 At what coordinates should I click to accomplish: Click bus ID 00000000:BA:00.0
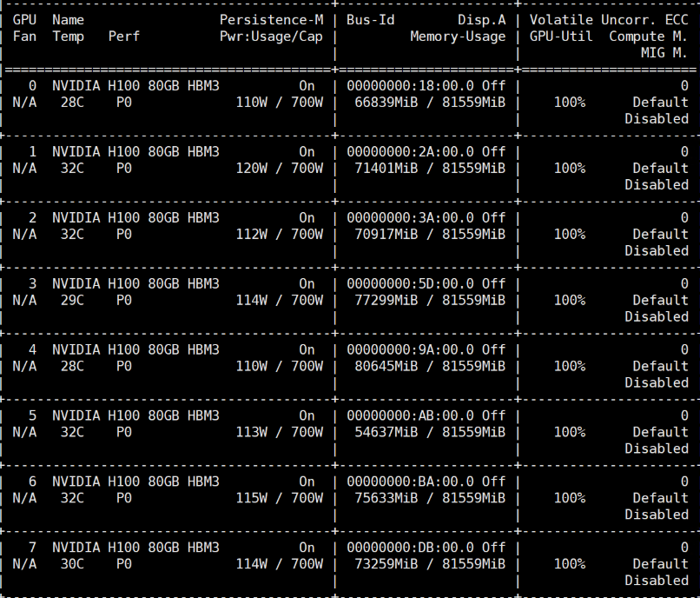pos(410,482)
